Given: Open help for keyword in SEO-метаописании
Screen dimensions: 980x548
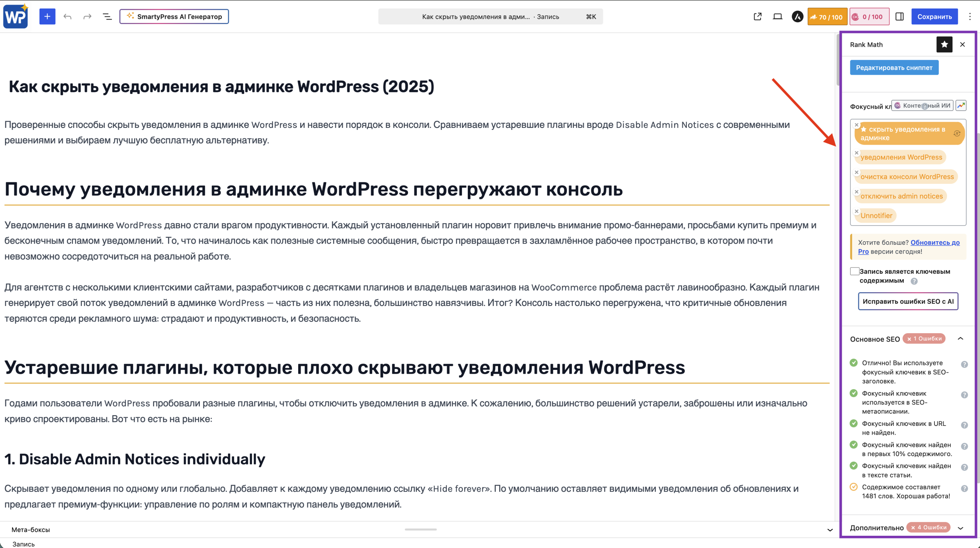Looking at the screenshot, I should tap(964, 395).
